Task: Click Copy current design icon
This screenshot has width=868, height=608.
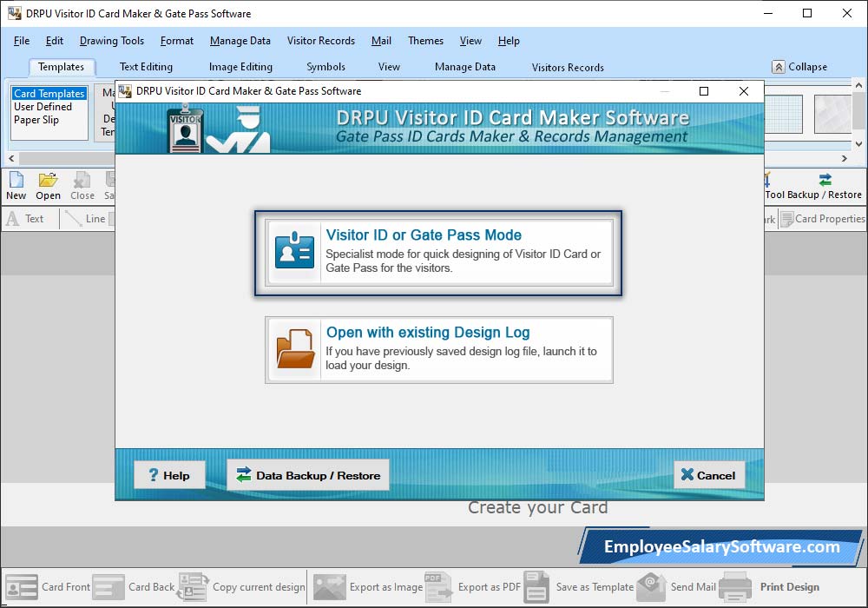Action: click(x=193, y=587)
